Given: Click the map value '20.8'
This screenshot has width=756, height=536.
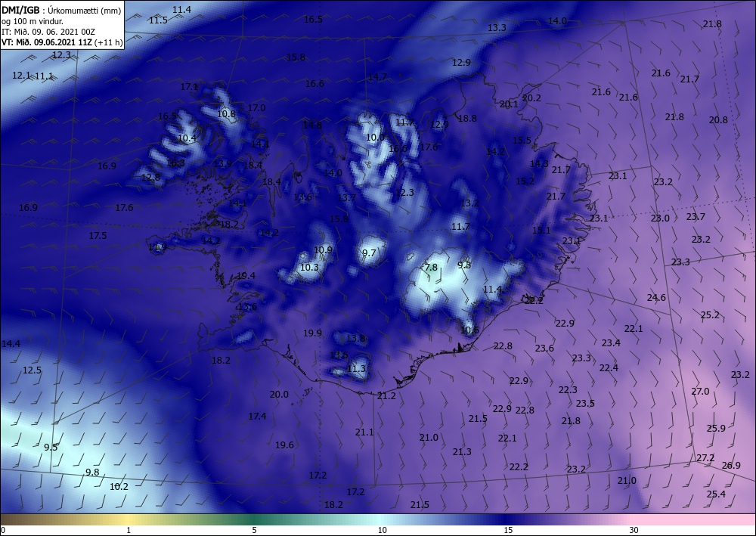Looking at the screenshot, I should [x=718, y=119].
